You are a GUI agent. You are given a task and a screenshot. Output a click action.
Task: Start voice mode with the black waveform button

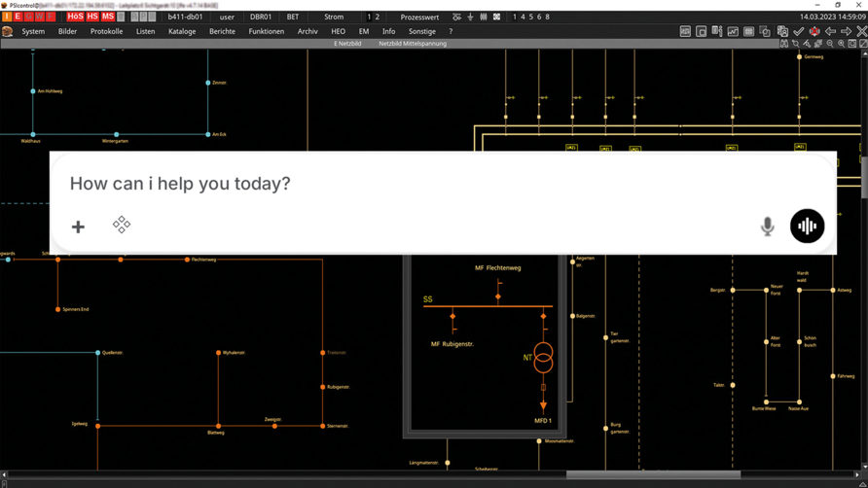click(x=807, y=226)
